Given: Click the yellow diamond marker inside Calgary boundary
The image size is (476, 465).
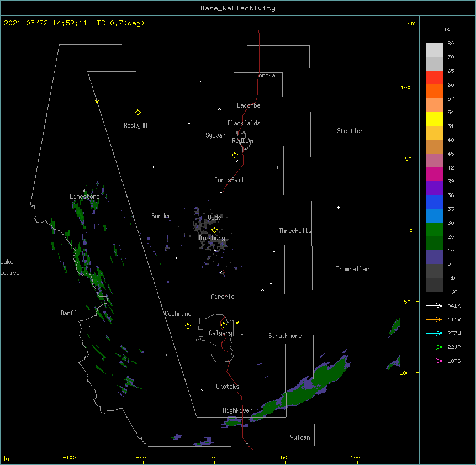Looking at the screenshot, I should (224, 325).
